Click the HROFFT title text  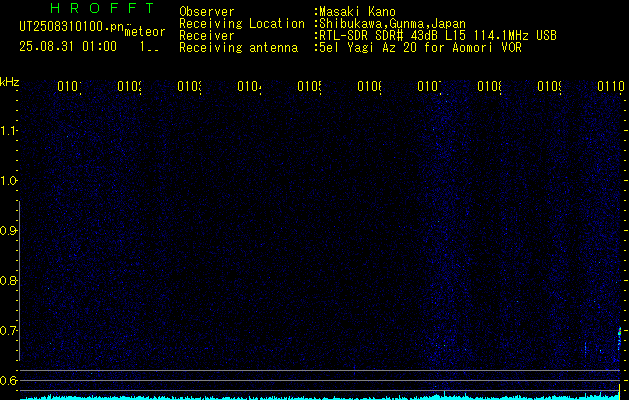coord(103,8)
